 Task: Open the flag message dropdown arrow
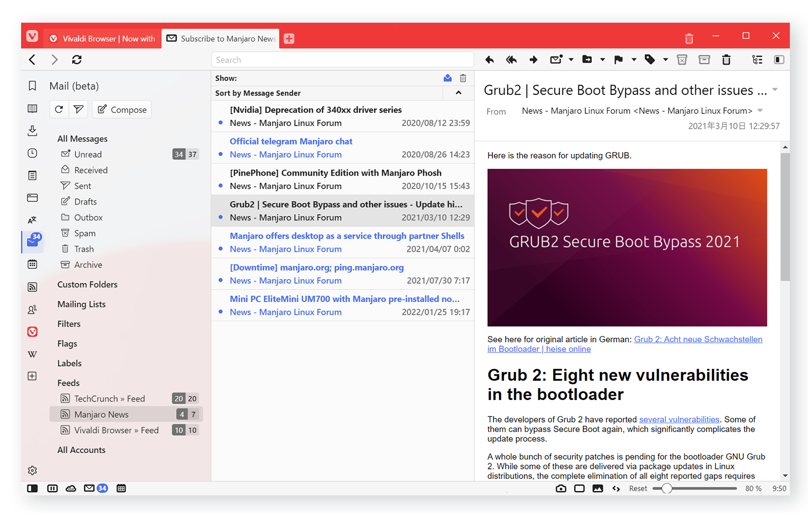(634, 60)
